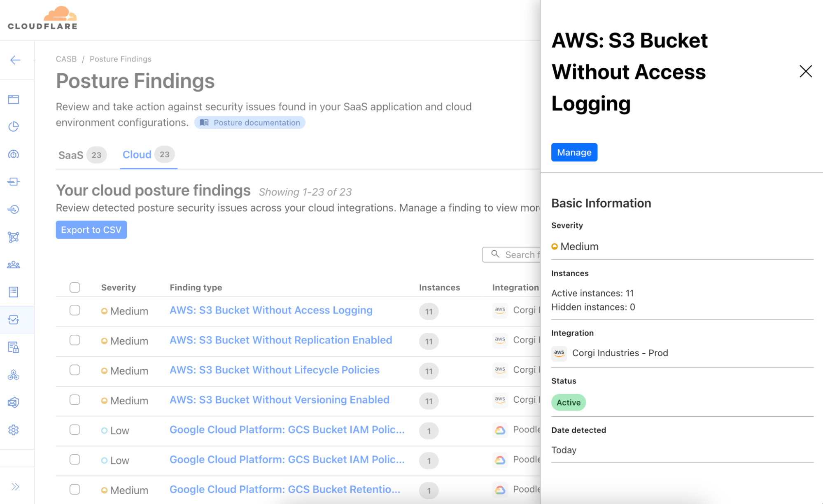The width and height of the screenshot is (823, 504).
Task: Open AWS: S3 Bucket Without Lifecycle Policies finding
Action: point(274,370)
